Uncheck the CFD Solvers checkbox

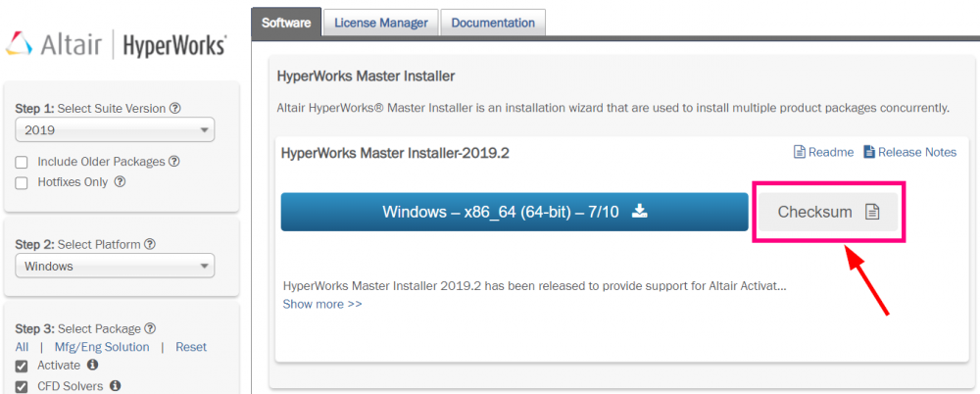tap(22, 386)
